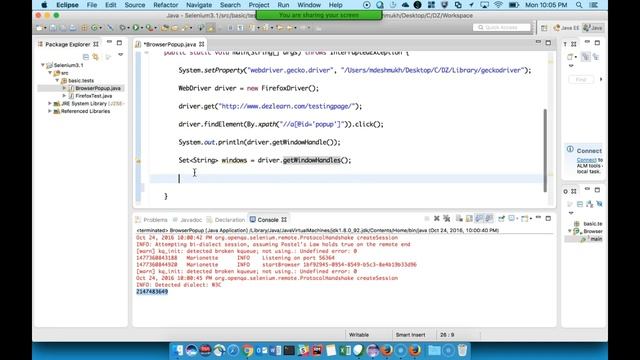The image size is (640, 360).
Task: Close the BrowserPopup.java editor tab
Action: coord(202,44)
